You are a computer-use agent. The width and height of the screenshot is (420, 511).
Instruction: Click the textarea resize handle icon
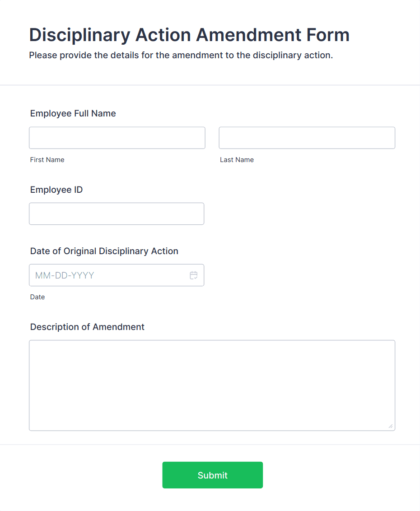(x=390, y=425)
